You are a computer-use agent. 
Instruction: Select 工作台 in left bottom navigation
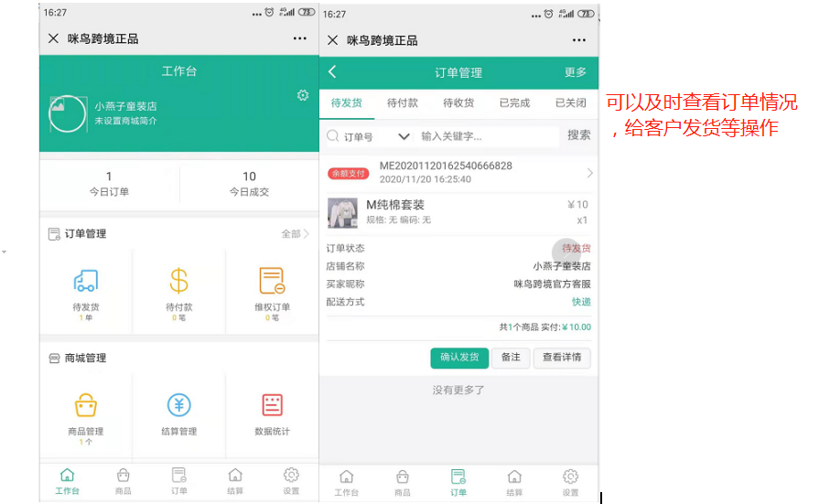point(68,481)
